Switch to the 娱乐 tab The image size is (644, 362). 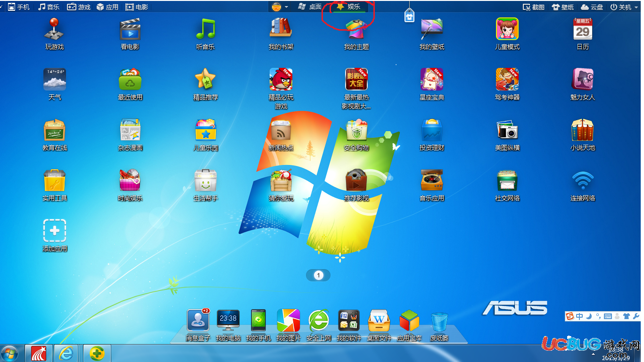pos(348,7)
